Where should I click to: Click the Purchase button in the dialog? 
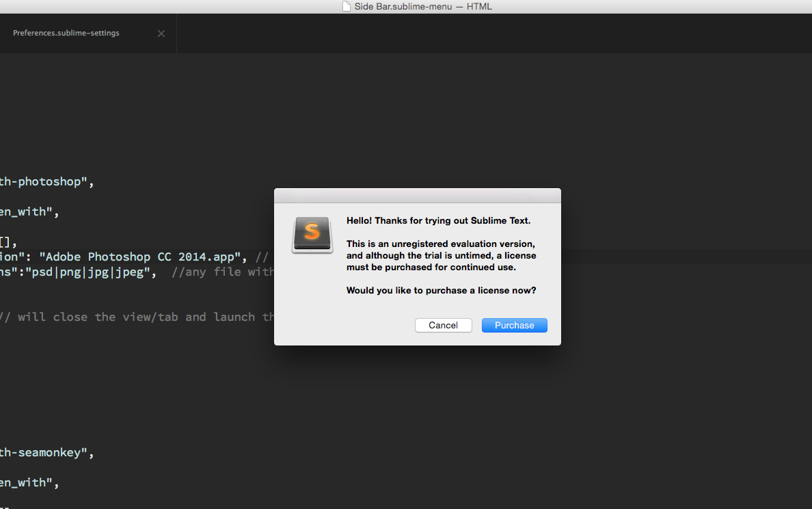coord(514,325)
